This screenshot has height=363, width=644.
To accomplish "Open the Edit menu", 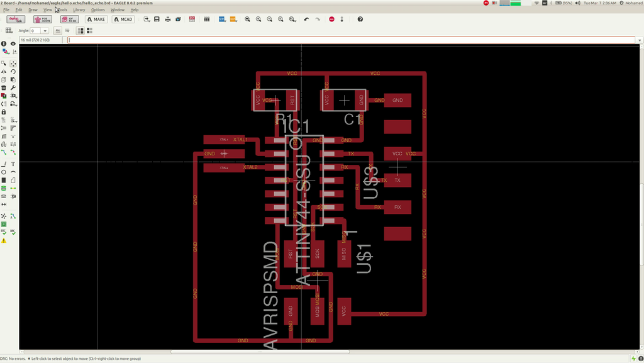I will (x=19, y=9).
